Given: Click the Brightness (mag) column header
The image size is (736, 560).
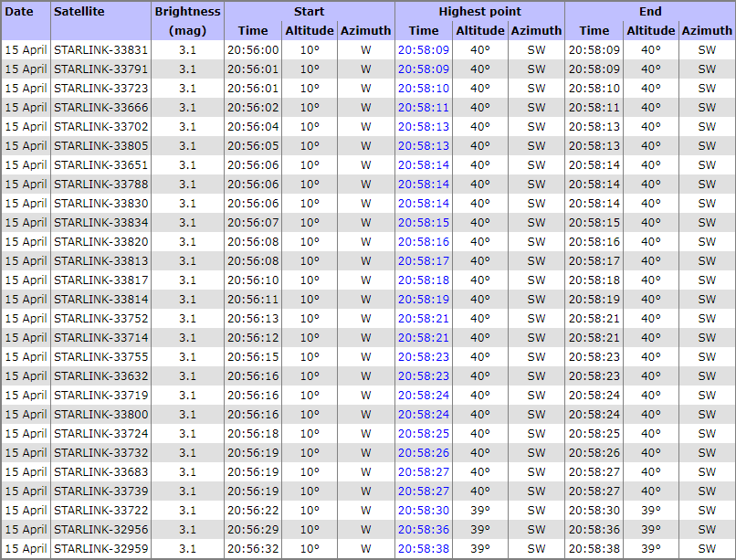Looking at the screenshot, I should coord(187,21).
